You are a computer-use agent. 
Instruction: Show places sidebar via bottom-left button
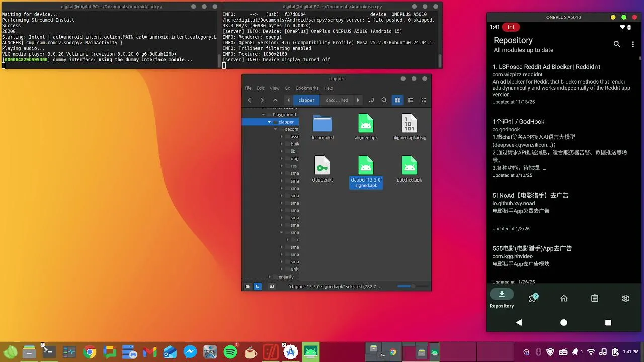click(x=248, y=286)
